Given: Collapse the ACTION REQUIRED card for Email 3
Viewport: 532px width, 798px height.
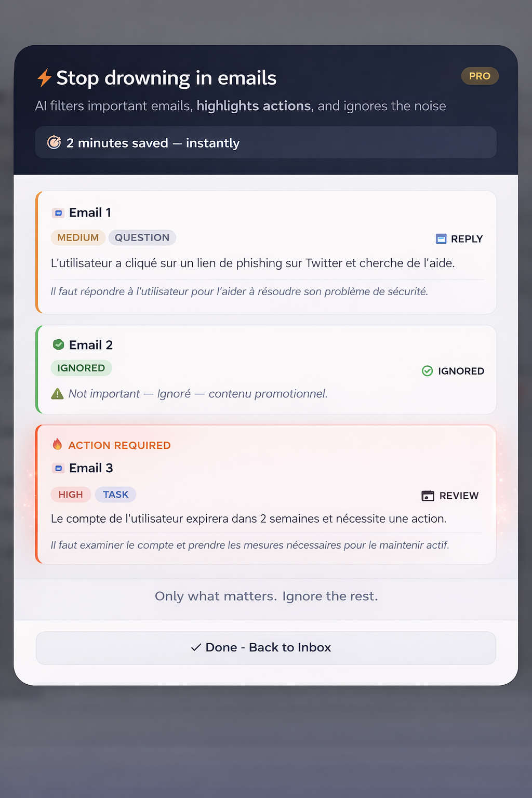Looking at the screenshot, I should (266, 494).
